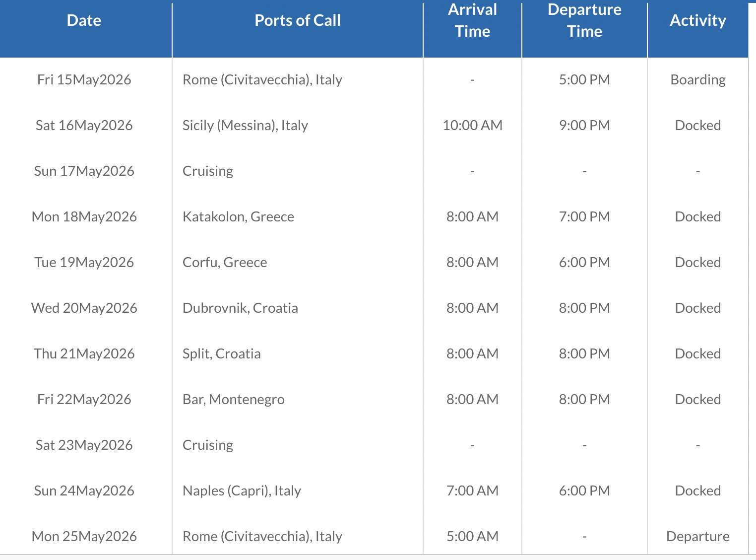Click the Ports of Call header
This screenshot has width=756, height=560.
(297, 20)
